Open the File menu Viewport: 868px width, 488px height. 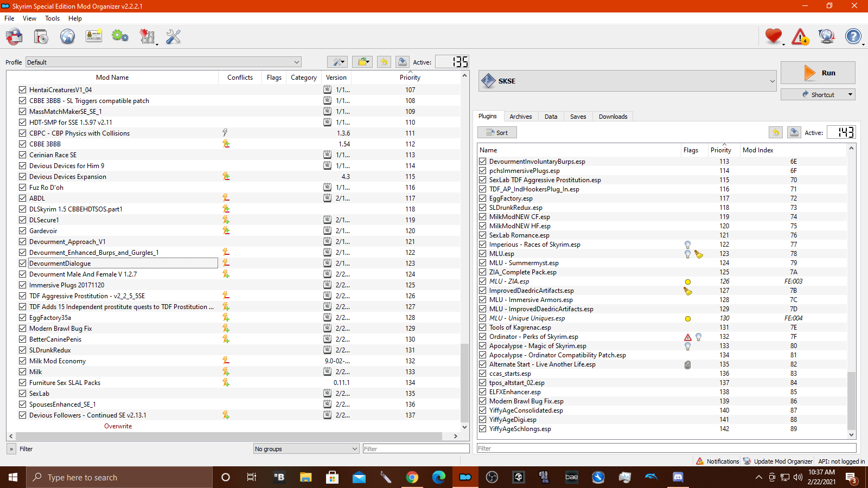pos(9,18)
